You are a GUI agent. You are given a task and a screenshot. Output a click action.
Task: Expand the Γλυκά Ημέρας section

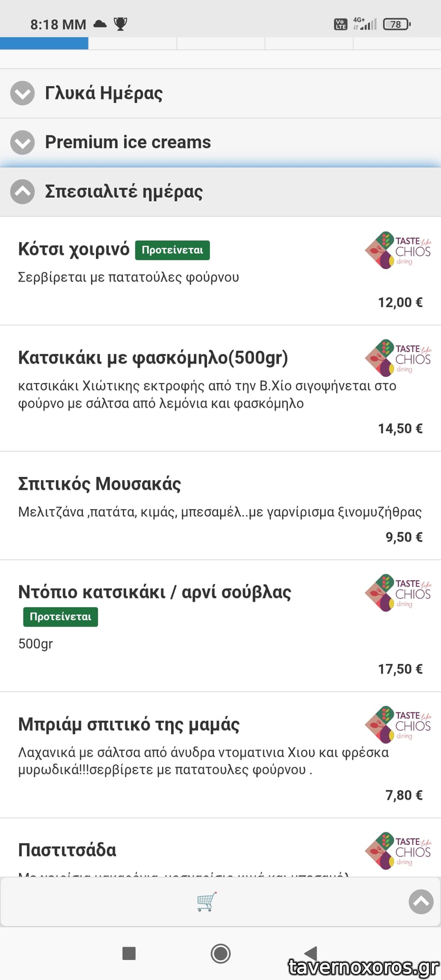[x=22, y=93]
